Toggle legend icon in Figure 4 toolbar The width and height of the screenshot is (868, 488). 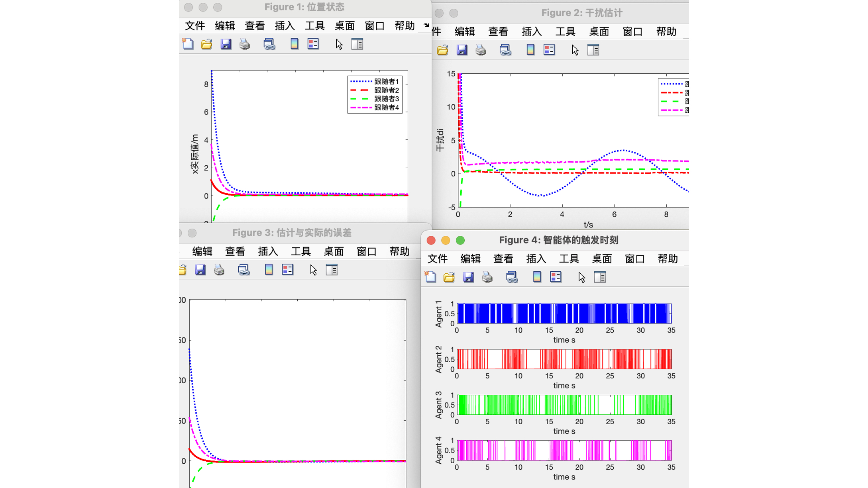click(x=556, y=277)
